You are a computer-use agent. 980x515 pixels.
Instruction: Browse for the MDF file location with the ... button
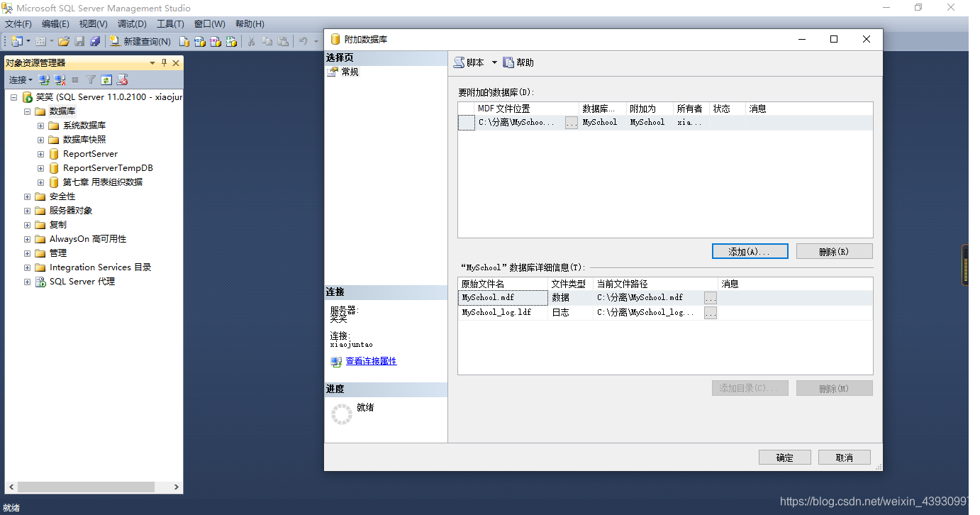(572, 123)
